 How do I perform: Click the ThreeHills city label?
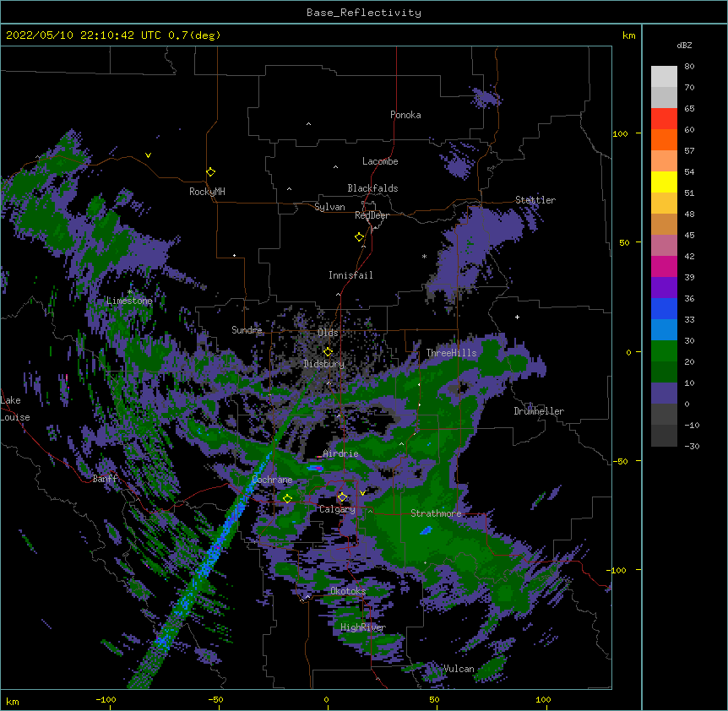tap(451, 353)
